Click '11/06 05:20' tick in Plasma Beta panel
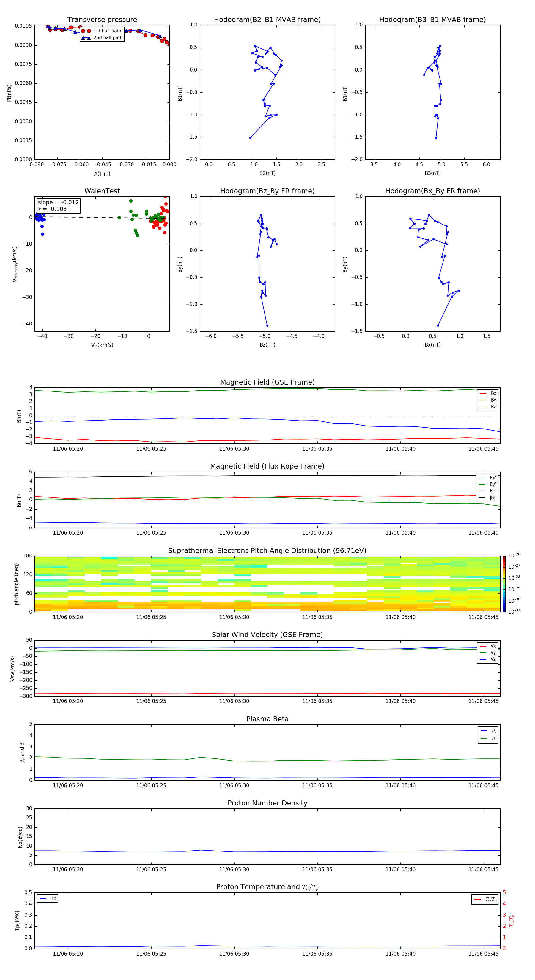 click(68, 785)
